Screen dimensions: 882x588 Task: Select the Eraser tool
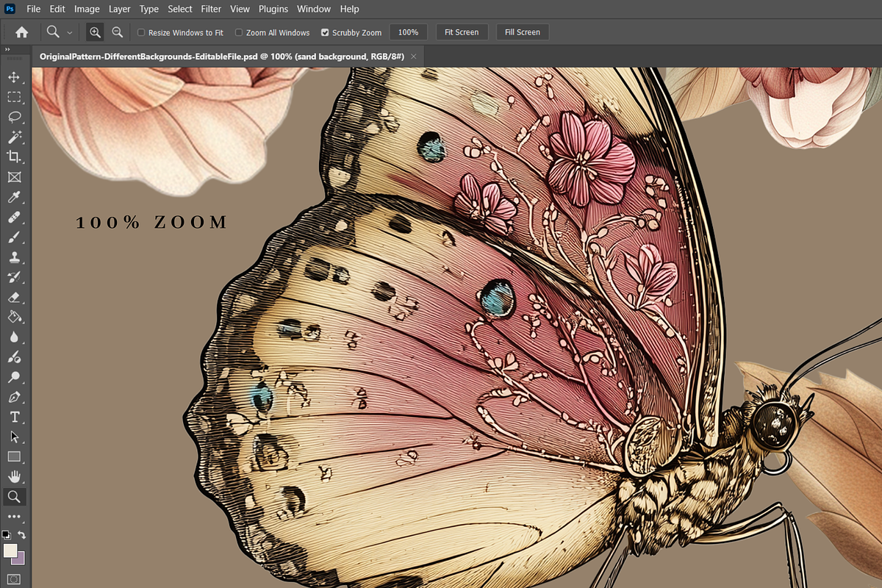13,298
